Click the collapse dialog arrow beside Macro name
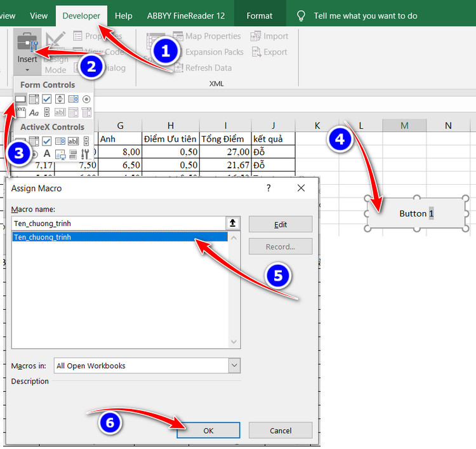 [x=233, y=223]
